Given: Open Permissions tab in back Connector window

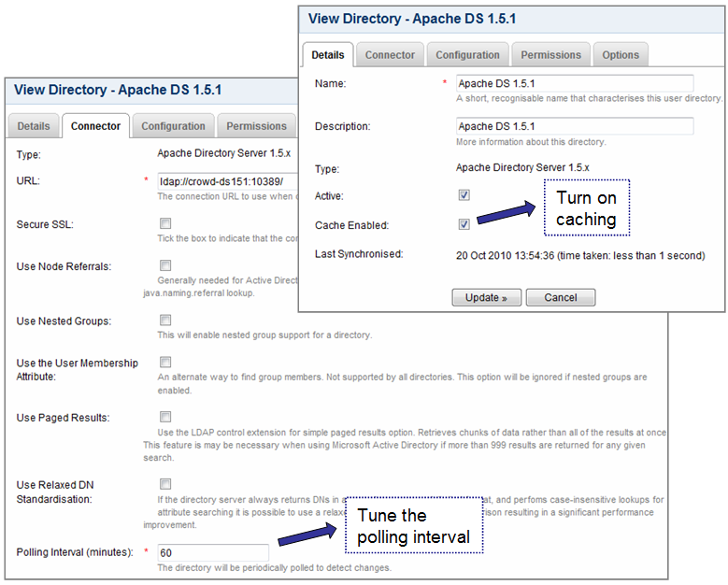Looking at the screenshot, I should (256, 126).
